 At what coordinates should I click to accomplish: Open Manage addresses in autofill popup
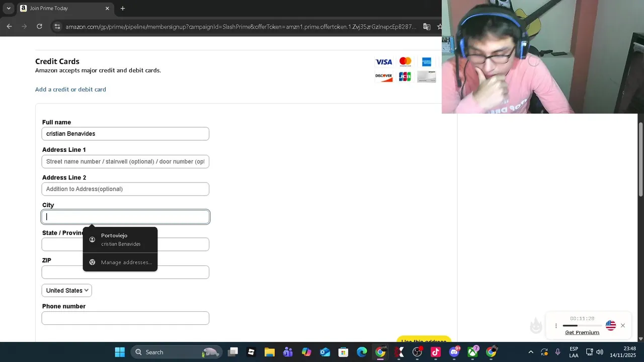(x=120, y=262)
